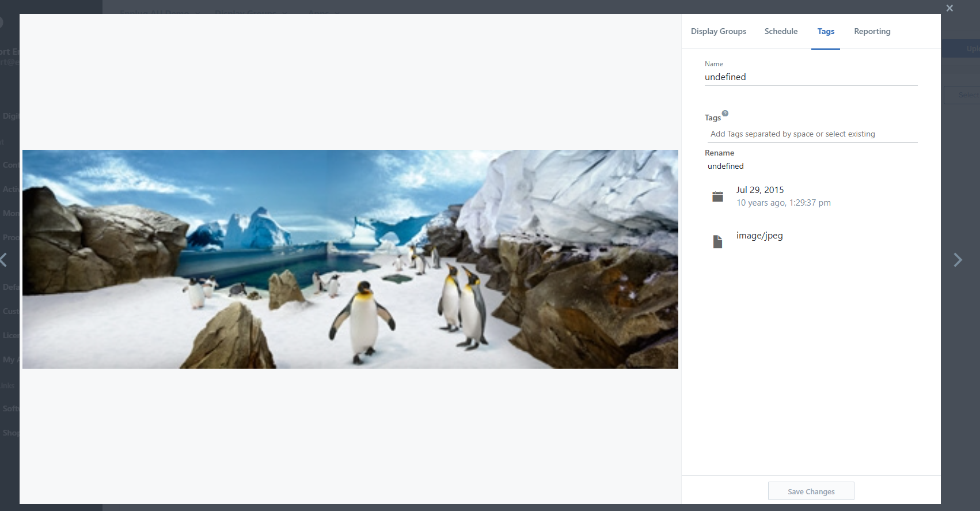Image resolution: width=980 pixels, height=511 pixels.
Task: Click the penguin image preview
Action: [x=350, y=259]
